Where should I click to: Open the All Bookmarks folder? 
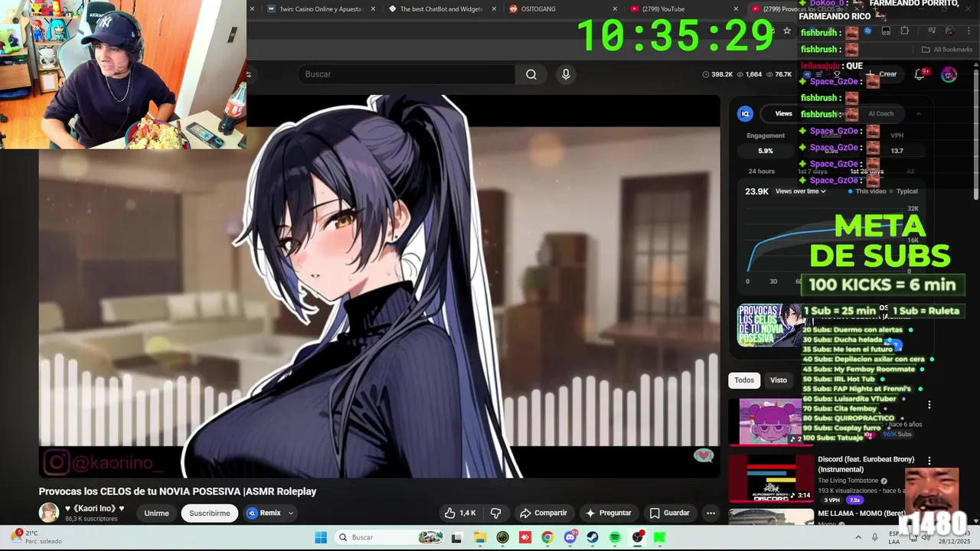click(947, 50)
